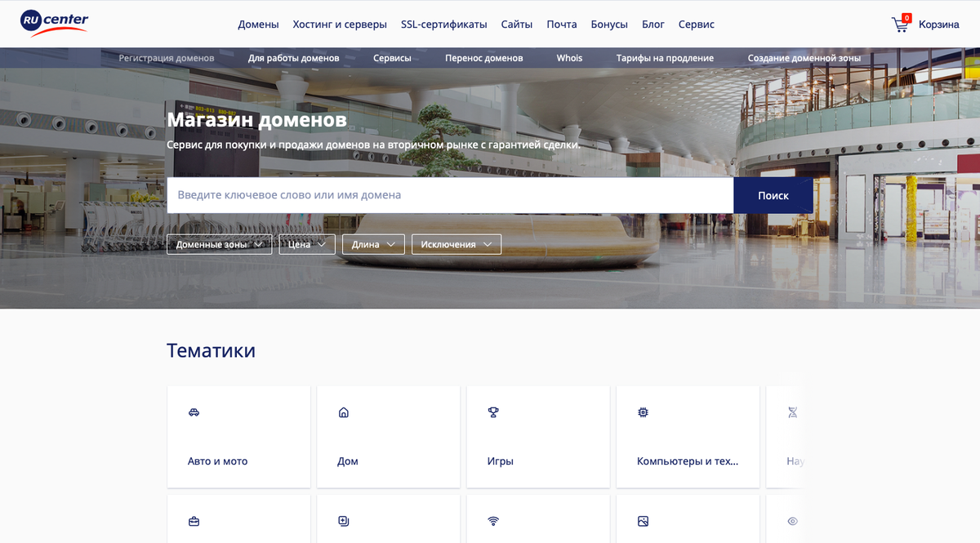980x543 pixels.
Task: Click the trophy icon in Игры card
Action: point(493,412)
